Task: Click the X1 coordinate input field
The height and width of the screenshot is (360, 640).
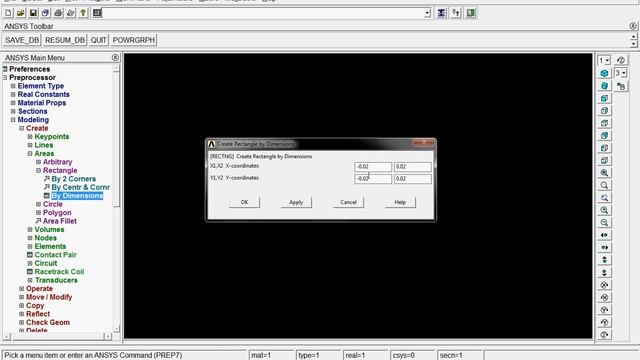Action: pyautogui.click(x=373, y=167)
